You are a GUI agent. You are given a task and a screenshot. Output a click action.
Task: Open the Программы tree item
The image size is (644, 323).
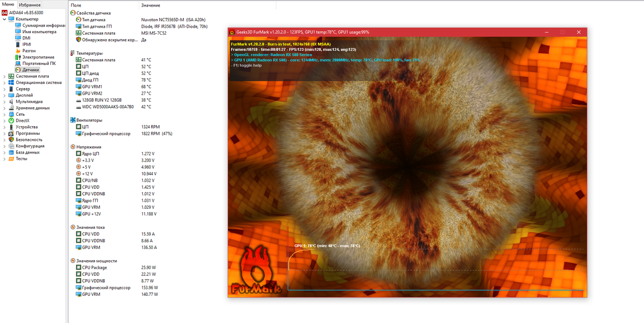tap(28, 133)
